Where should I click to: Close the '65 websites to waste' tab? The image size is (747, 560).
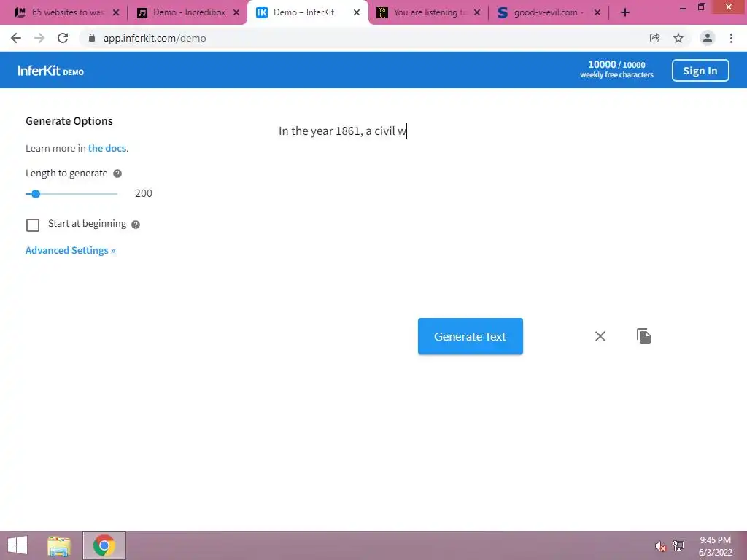[116, 12]
